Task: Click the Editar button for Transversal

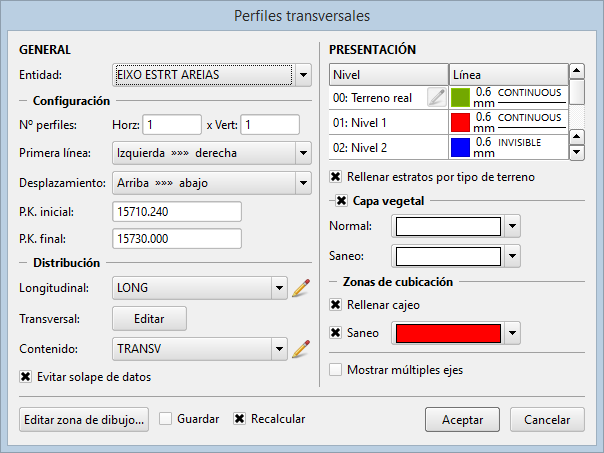Action: (149, 319)
